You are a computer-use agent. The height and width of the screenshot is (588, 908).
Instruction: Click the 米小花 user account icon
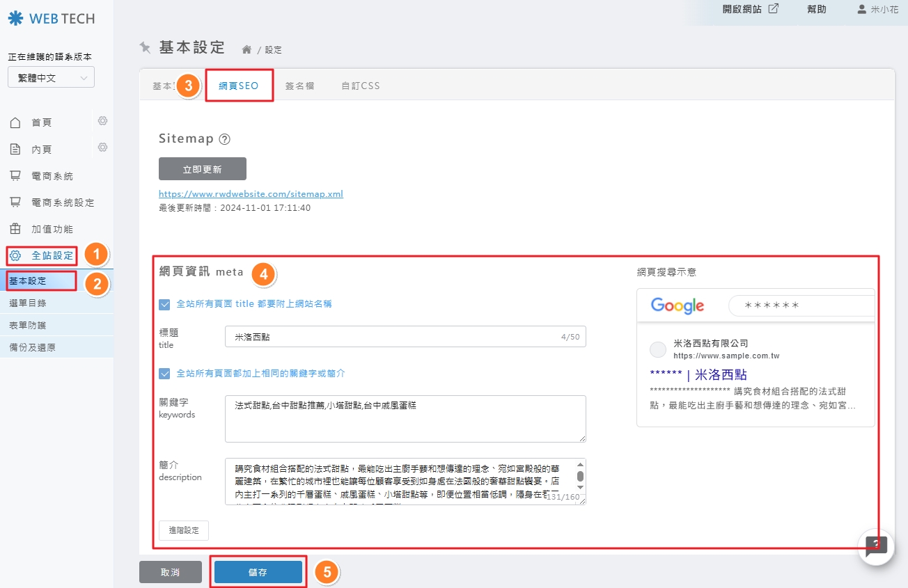click(x=862, y=10)
